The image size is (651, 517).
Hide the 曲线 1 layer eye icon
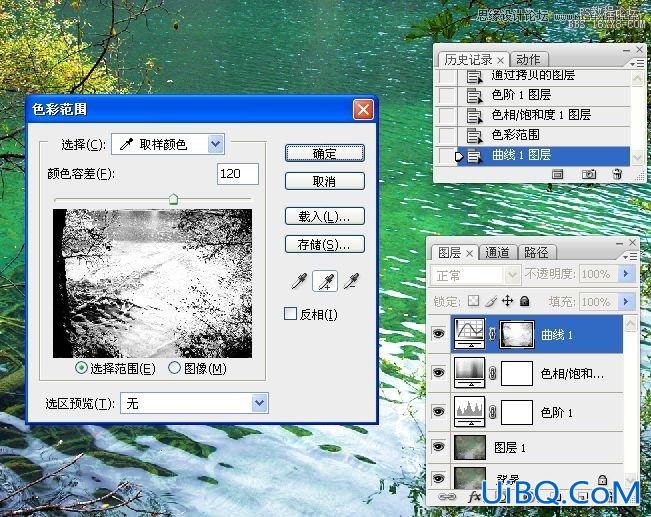(x=438, y=333)
